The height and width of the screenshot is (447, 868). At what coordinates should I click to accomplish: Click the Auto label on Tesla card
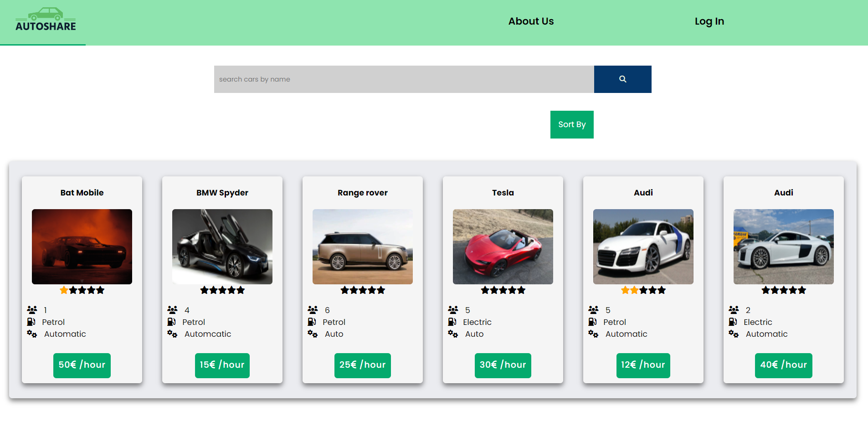(x=474, y=334)
